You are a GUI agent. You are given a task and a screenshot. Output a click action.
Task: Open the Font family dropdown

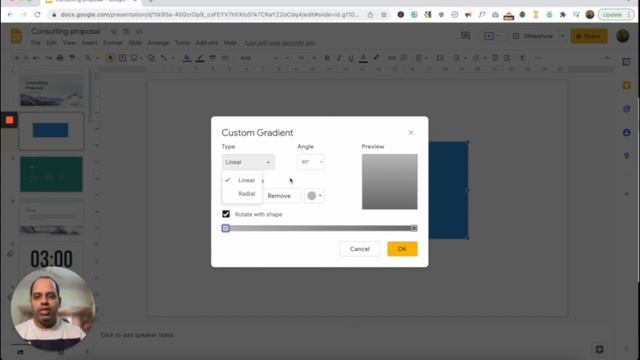(x=259, y=58)
